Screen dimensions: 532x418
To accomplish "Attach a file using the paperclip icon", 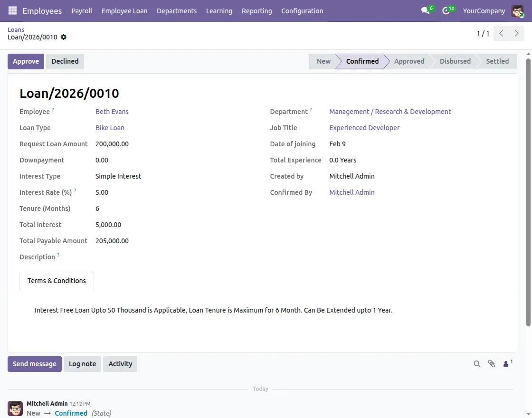I will pos(492,363).
